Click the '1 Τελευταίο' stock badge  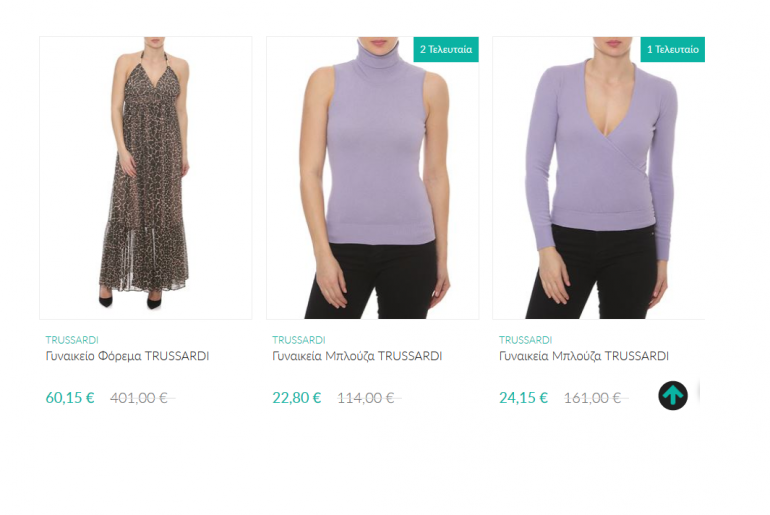(673, 49)
